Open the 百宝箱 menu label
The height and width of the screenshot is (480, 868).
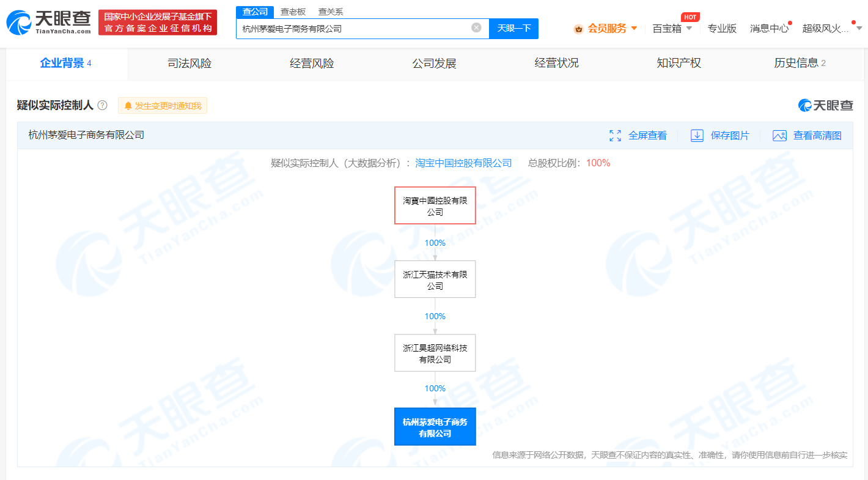point(667,28)
